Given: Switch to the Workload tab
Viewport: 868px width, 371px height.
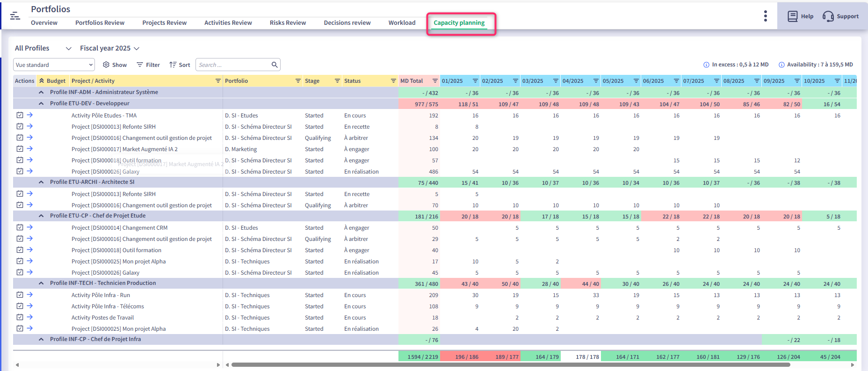Looking at the screenshot, I should [x=402, y=23].
